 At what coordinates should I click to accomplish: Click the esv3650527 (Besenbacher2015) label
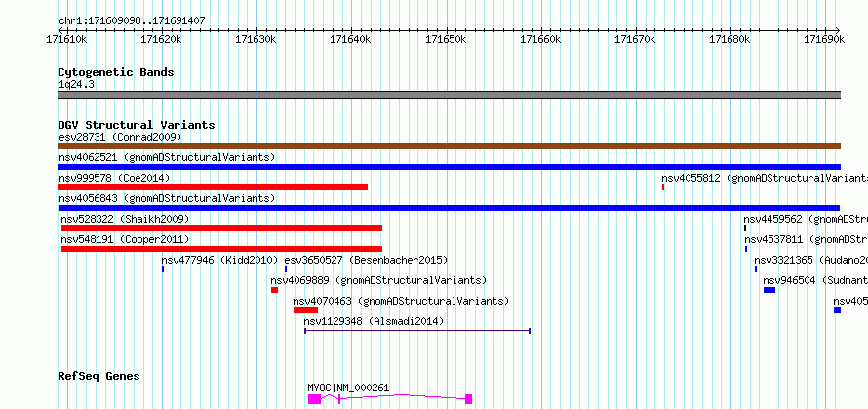366,260
